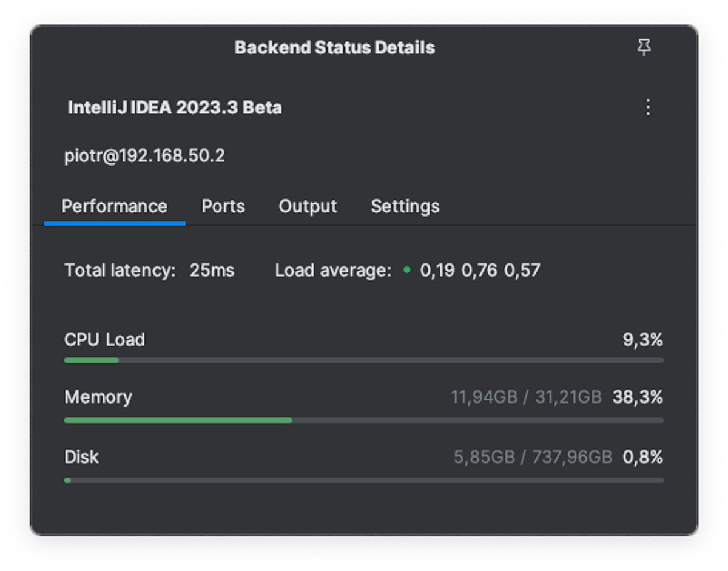Click the Memory 38,3% percentage
The height and width of the screenshot is (571, 728).
(x=638, y=397)
